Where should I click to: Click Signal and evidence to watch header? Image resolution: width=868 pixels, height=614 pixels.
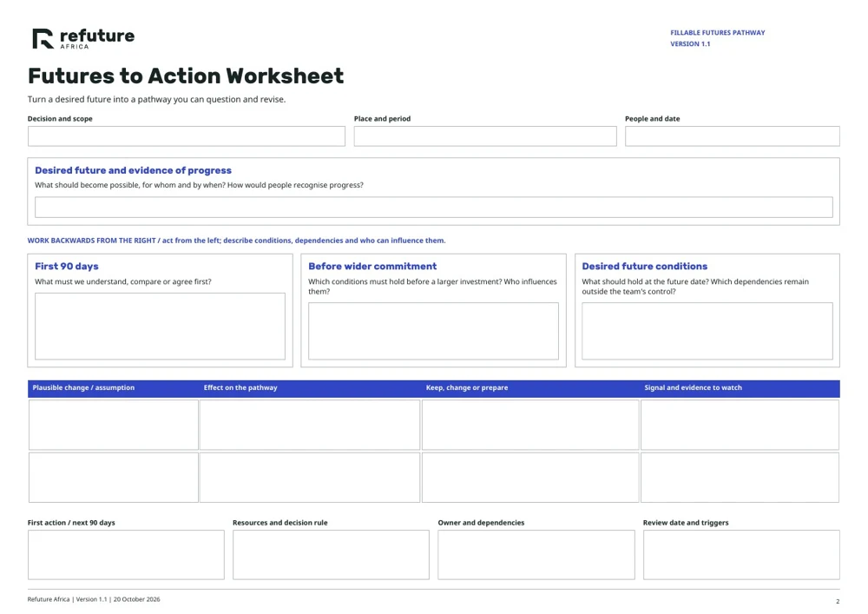click(693, 387)
